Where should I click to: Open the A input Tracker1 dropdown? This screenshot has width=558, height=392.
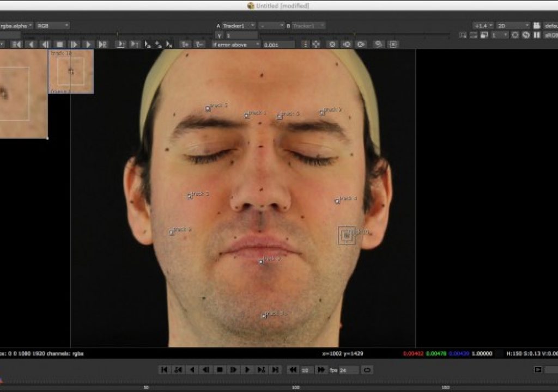coord(238,26)
